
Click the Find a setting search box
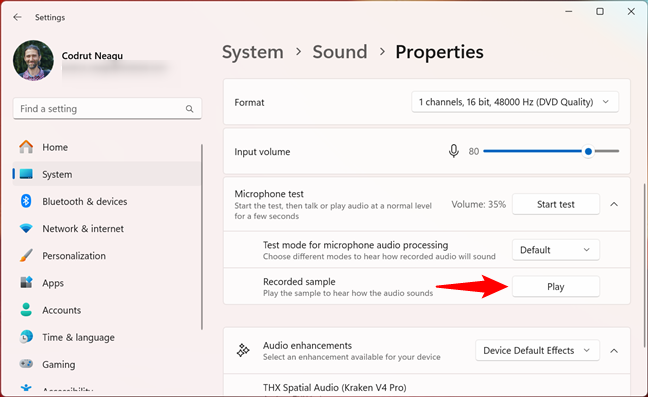[107, 109]
